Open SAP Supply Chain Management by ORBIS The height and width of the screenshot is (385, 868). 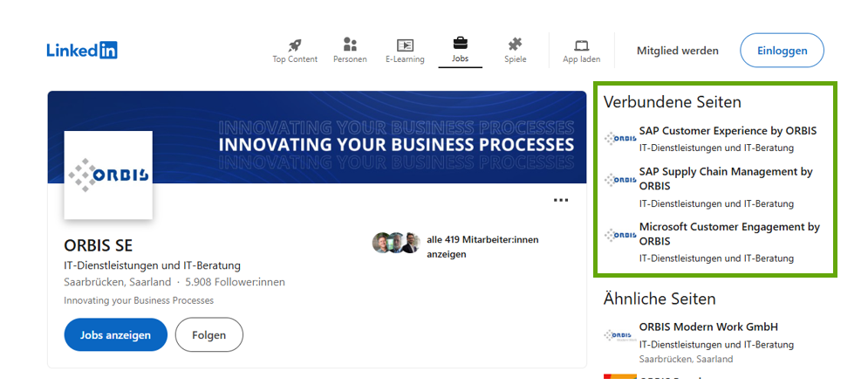tap(726, 178)
